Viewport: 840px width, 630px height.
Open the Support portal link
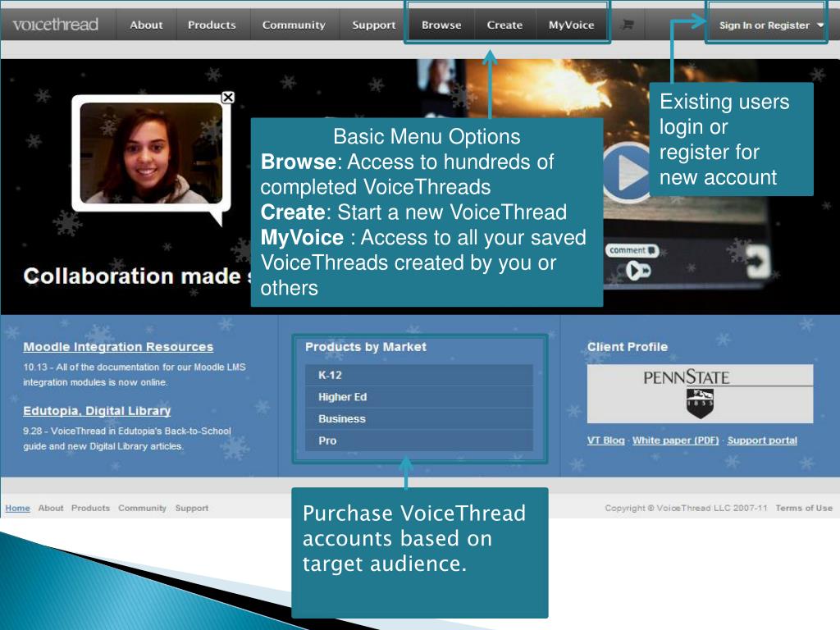point(762,441)
